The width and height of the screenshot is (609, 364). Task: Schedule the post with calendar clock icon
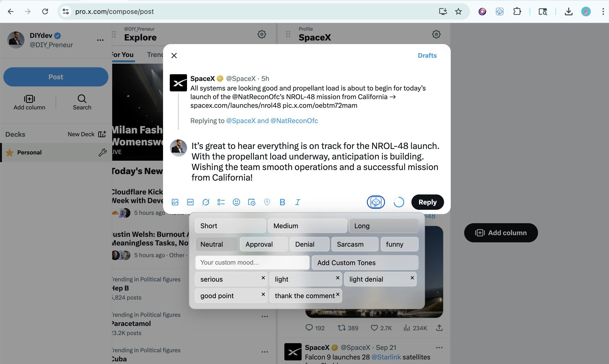252,202
